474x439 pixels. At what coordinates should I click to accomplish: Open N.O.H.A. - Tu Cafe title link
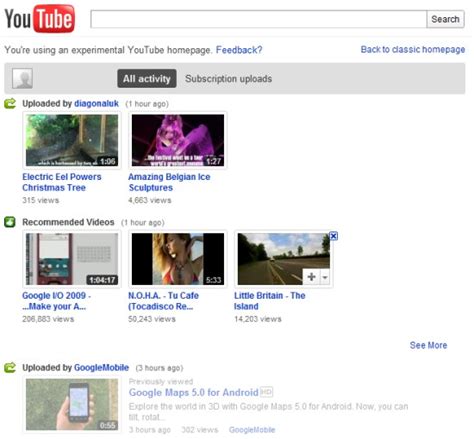tap(163, 301)
